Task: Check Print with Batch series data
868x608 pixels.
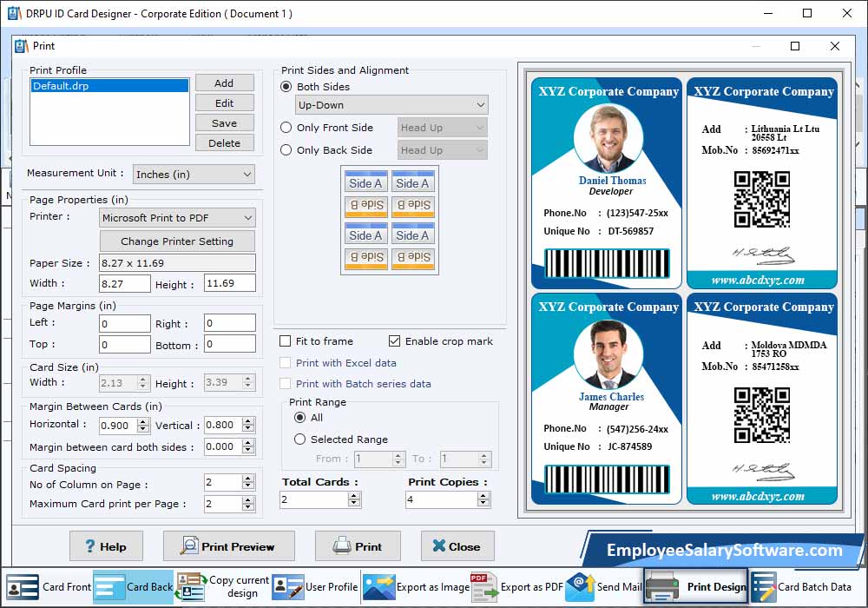Action: pos(285,384)
